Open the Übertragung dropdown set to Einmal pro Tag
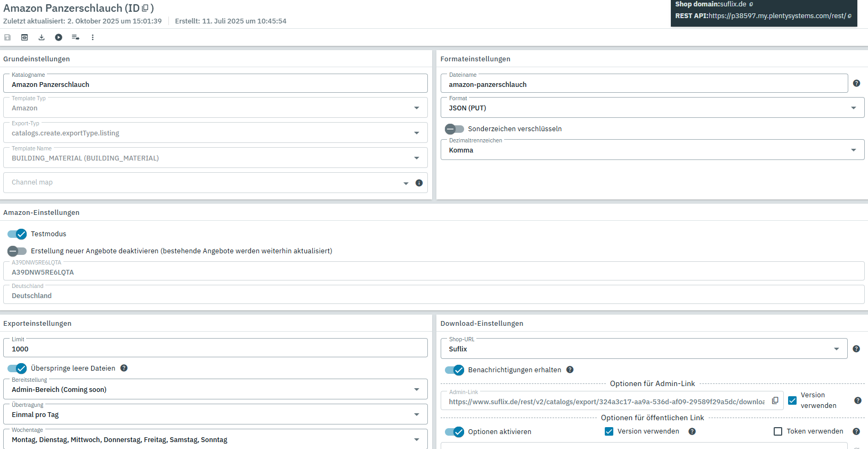Screen dimensions: 868x449 (215, 415)
